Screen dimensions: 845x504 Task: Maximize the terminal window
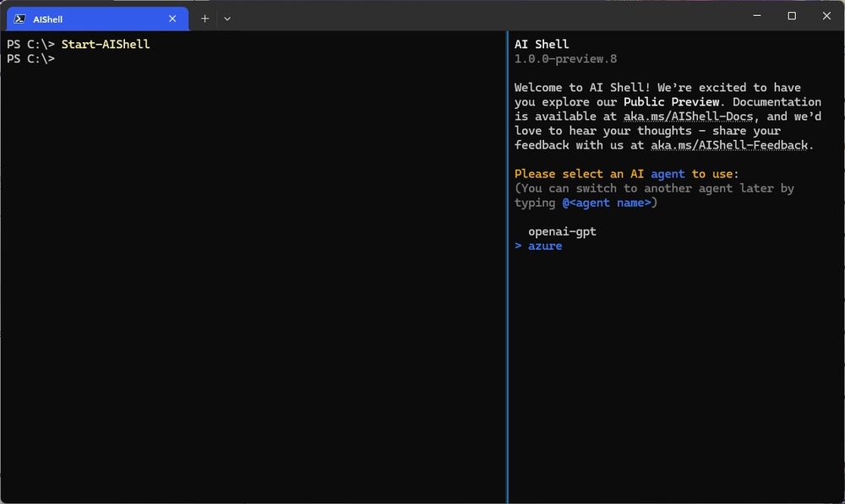pyautogui.click(x=792, y=15)
